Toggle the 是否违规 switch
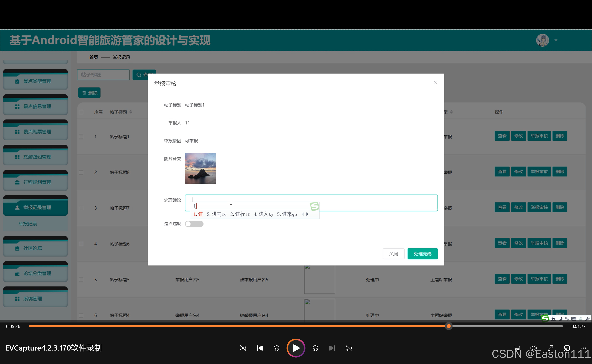 [x=194, y=224]
